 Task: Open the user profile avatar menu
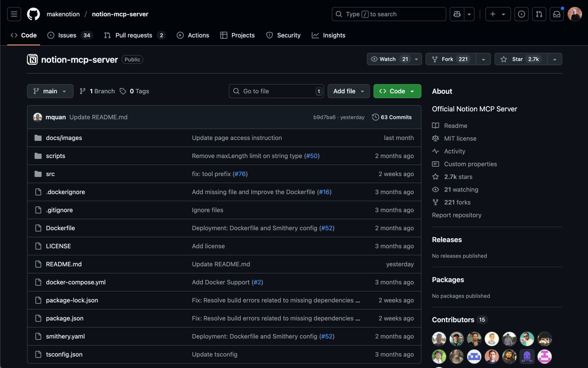pos(575,14)
